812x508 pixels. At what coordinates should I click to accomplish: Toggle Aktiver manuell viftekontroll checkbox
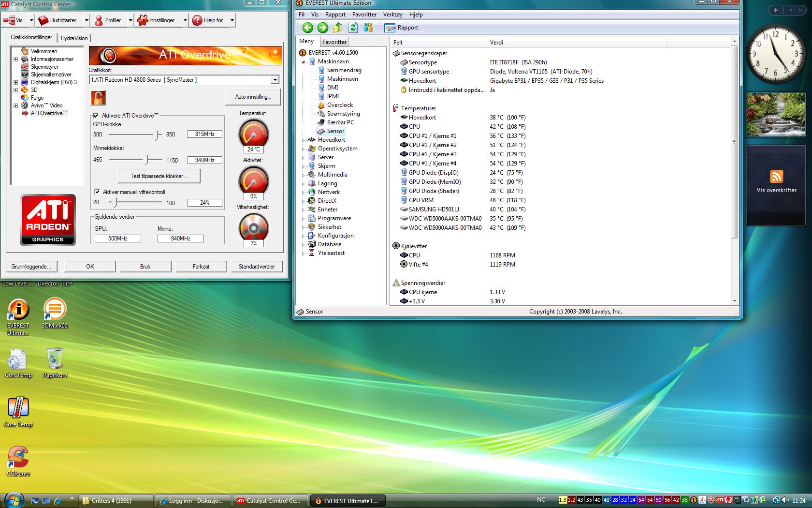pos(97,192)
